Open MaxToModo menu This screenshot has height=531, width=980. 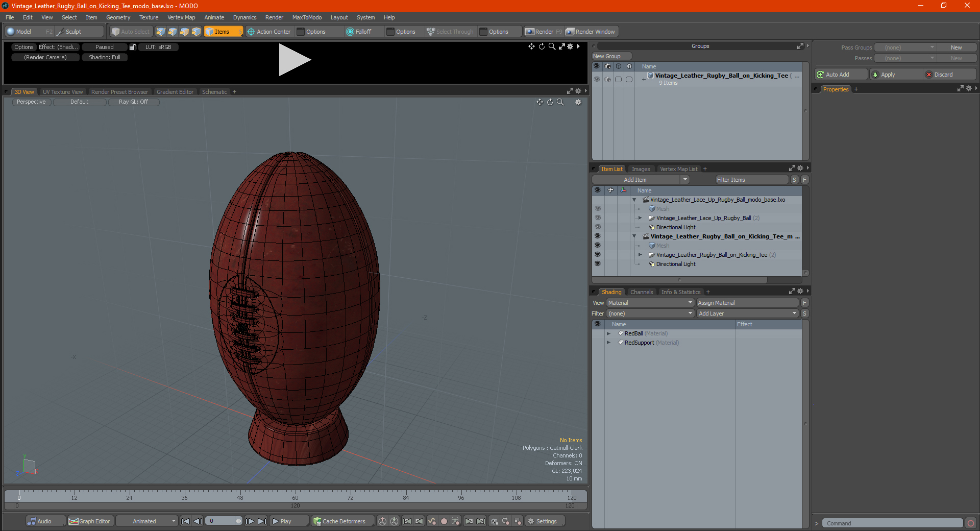point(307,17)
